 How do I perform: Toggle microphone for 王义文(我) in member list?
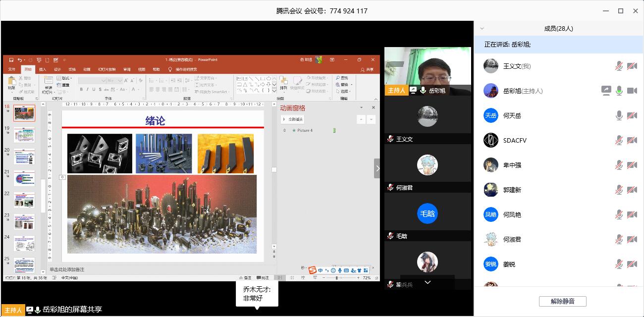pos(619,66)
